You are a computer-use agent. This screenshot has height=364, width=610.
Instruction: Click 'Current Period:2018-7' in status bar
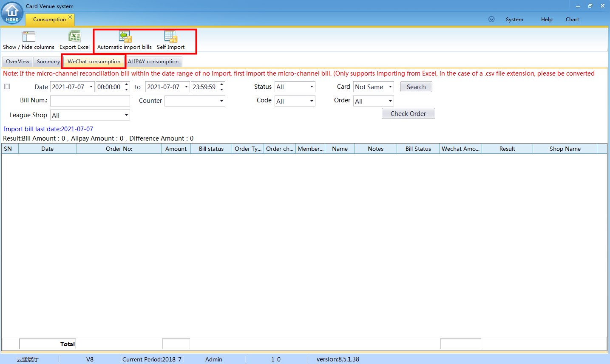pos(152,359)
